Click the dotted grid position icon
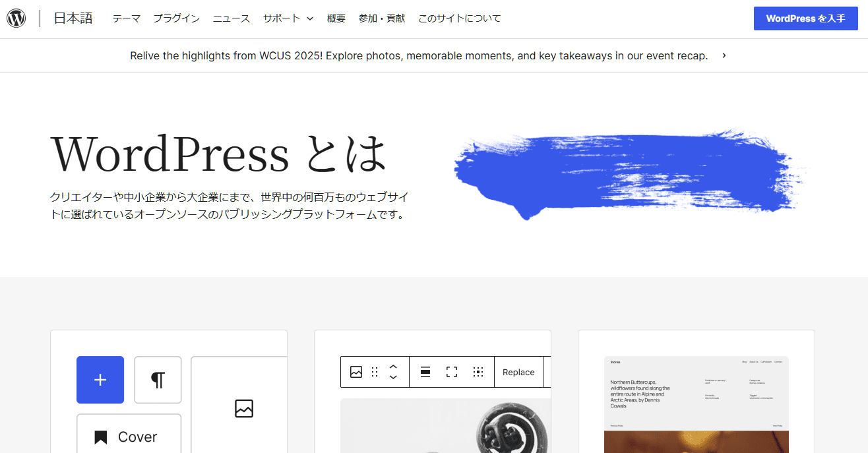Viewport: 868px width, 453px height. click(478, 372)
